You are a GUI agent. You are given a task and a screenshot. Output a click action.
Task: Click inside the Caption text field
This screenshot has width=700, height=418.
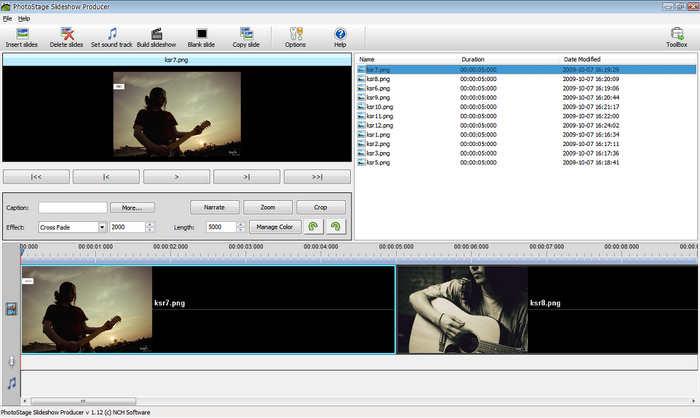coord(72,207)
